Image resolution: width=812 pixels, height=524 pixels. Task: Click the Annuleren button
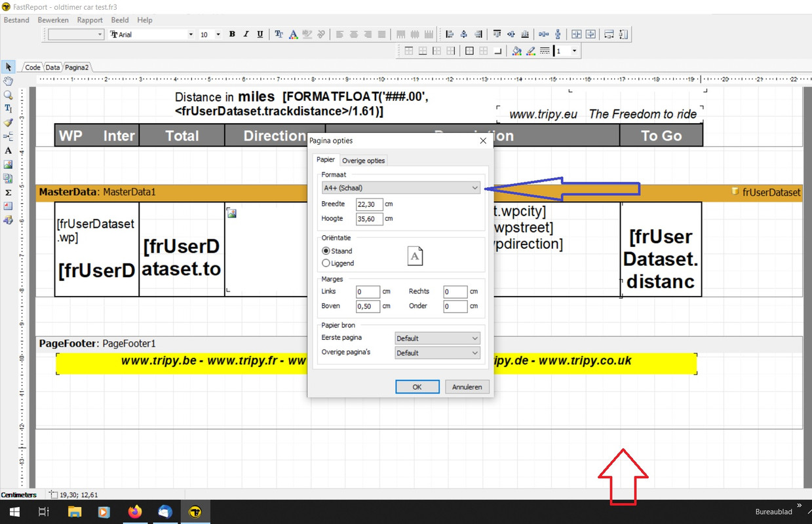pyautogui.click(x=467, y=387)
